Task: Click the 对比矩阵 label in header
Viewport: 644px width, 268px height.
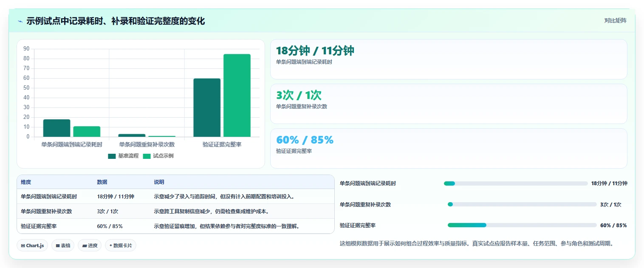Action: (615, 20)
